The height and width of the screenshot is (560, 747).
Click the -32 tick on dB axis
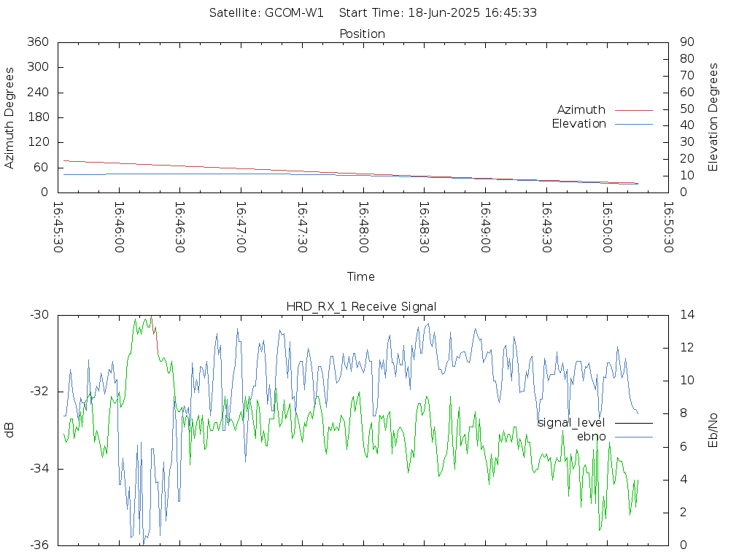coord(39,392)
